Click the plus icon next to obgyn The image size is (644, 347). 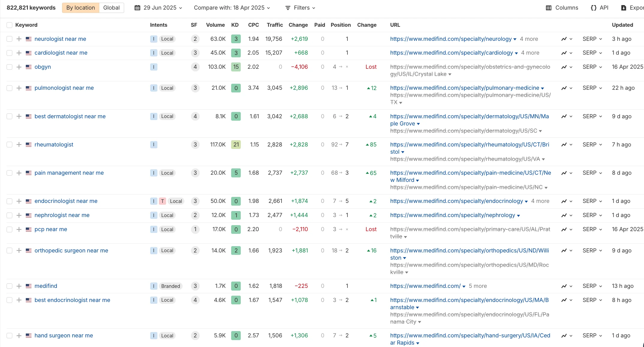[x=19, y=67]
